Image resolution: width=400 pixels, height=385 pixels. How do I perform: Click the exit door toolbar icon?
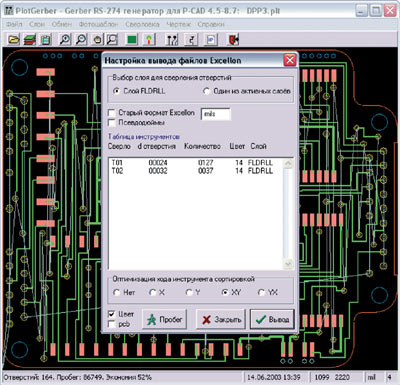[x=233, y=40]
